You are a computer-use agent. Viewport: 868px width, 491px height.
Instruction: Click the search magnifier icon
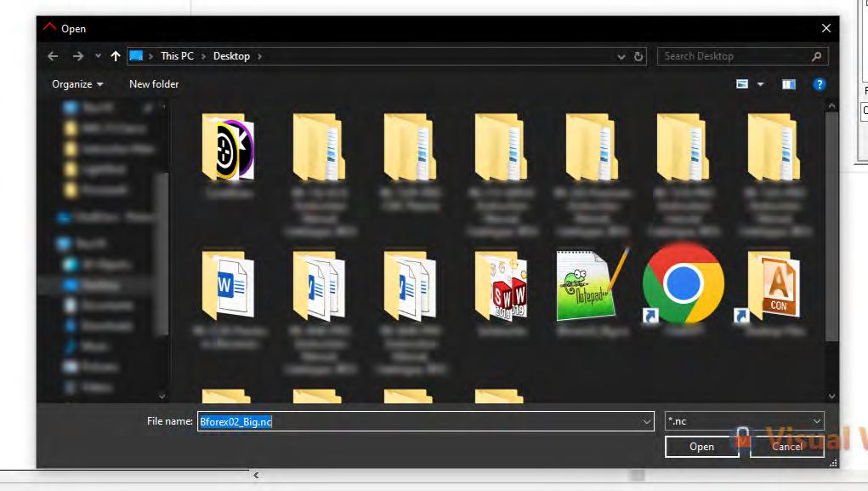point(816,56)
